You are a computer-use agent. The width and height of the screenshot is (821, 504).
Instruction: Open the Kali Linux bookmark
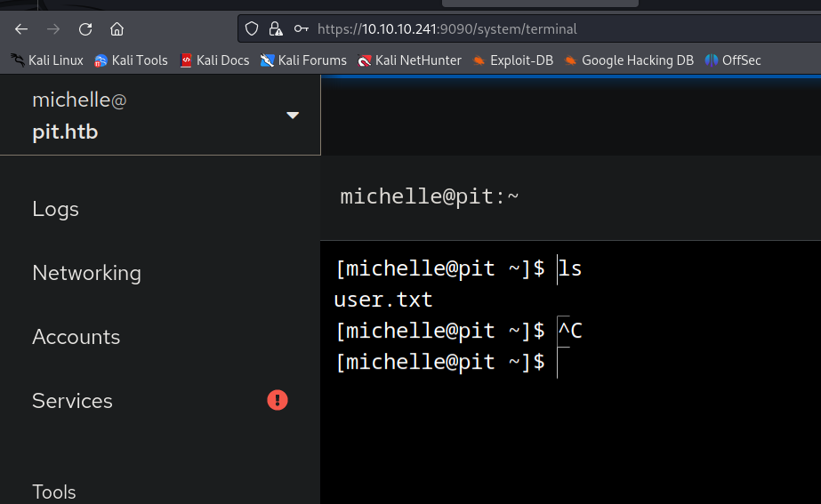[46, 60]
